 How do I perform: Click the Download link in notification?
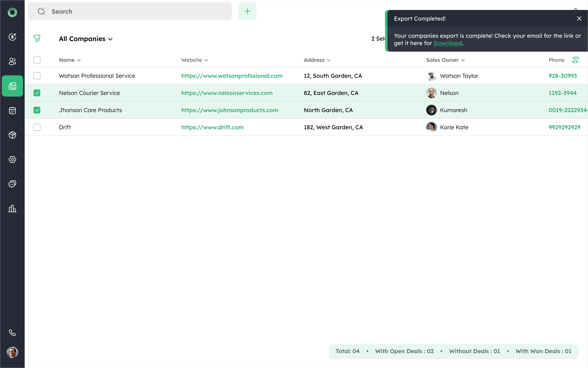click(447, 43)
